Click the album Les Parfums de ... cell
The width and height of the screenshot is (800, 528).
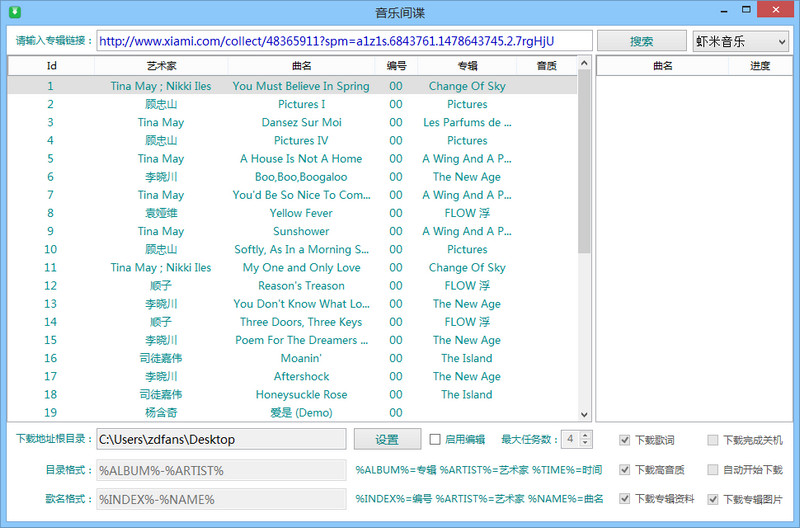[x=467, y=122]
